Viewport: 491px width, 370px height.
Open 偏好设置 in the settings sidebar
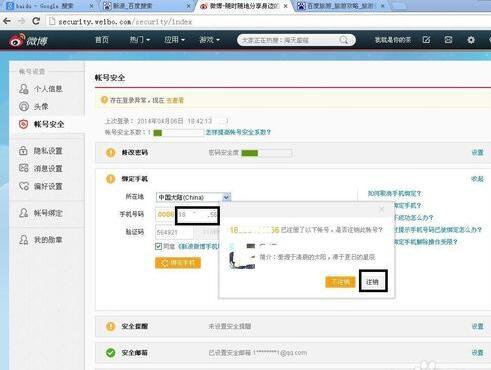click(48, 186)
